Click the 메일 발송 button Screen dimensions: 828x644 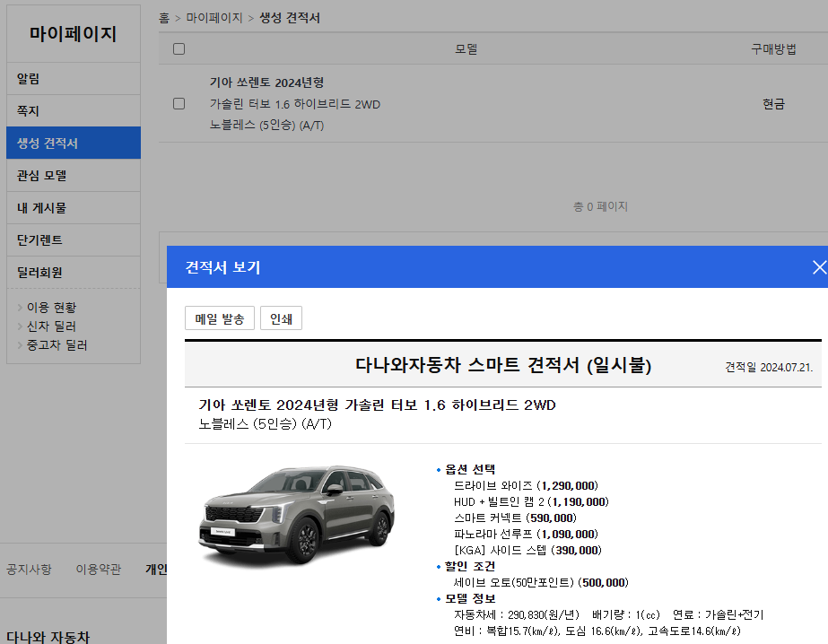[220, 318]
